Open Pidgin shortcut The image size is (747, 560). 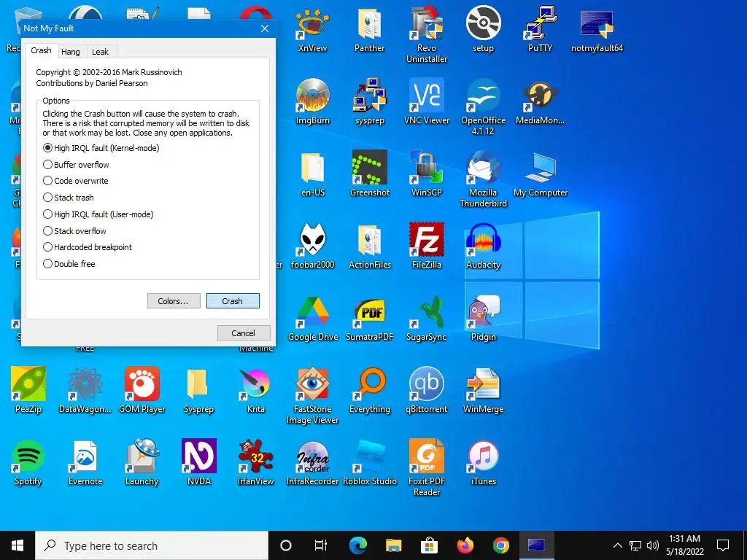483,319
